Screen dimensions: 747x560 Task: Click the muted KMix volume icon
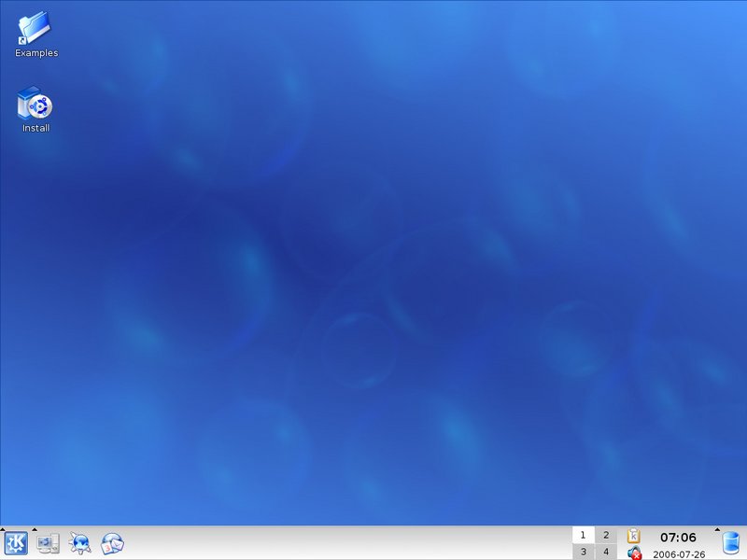[x=634, y=553]
